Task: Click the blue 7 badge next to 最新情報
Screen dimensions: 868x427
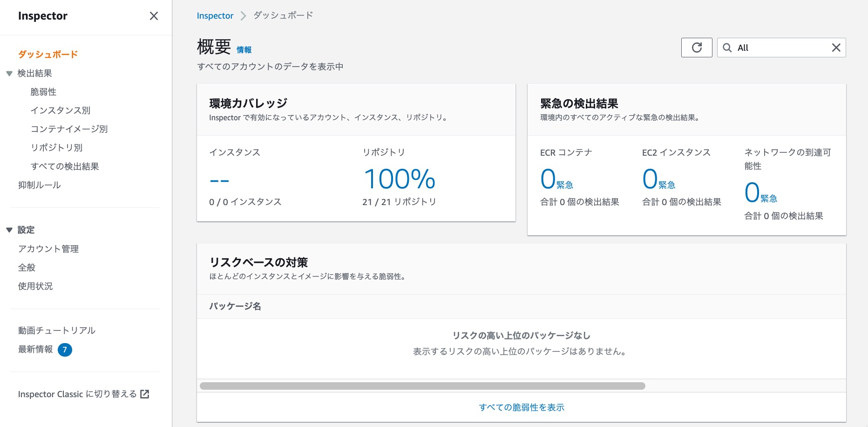Action: coord(65,350)
